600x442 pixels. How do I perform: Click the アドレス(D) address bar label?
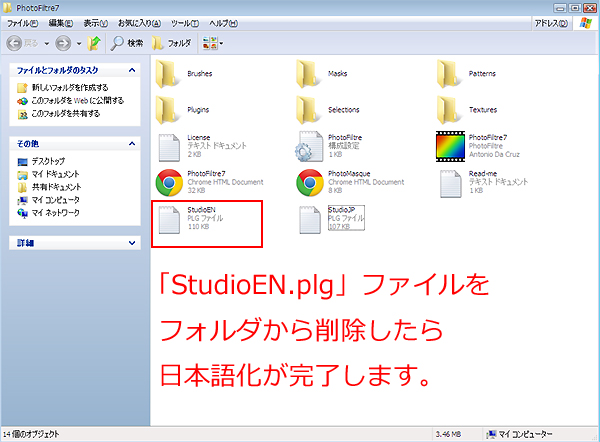[x=551, y=23]
